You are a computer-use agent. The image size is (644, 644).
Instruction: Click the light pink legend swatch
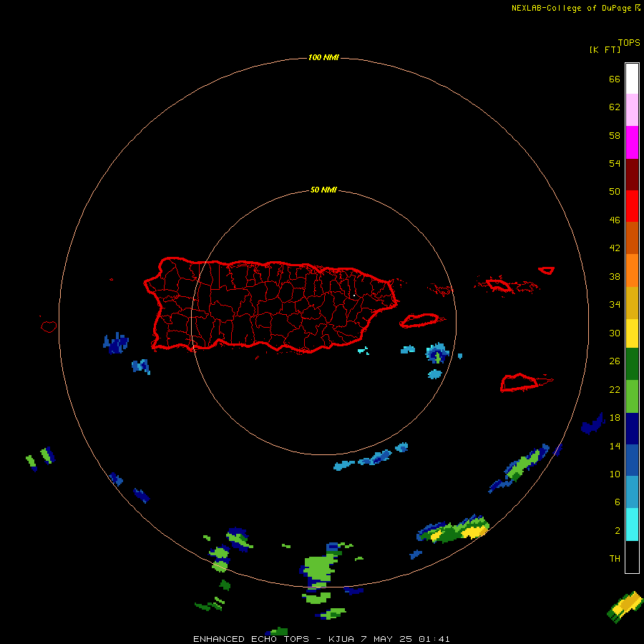[x=632, y=109]
